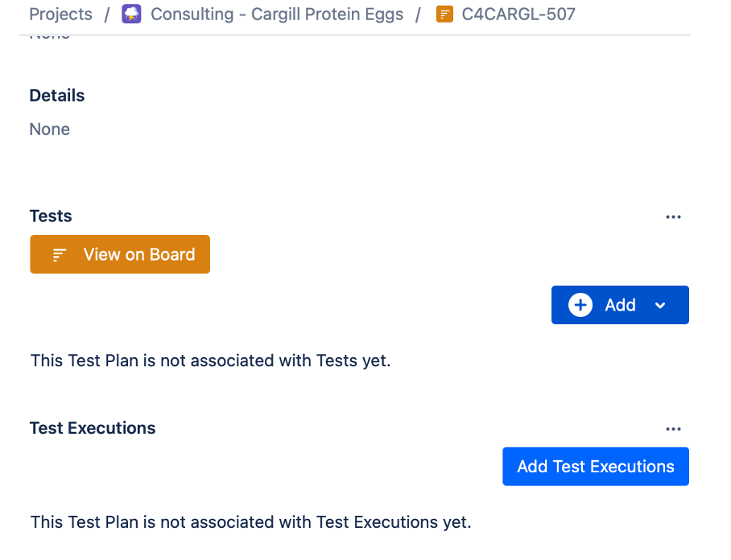731x560 pixels.
Task: Click the View on Board button
Action: [x=120, y=254]
